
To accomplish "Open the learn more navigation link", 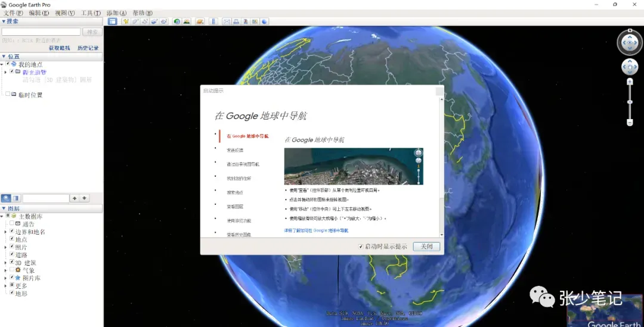I will pyautogui.click(x=316, y=231).
